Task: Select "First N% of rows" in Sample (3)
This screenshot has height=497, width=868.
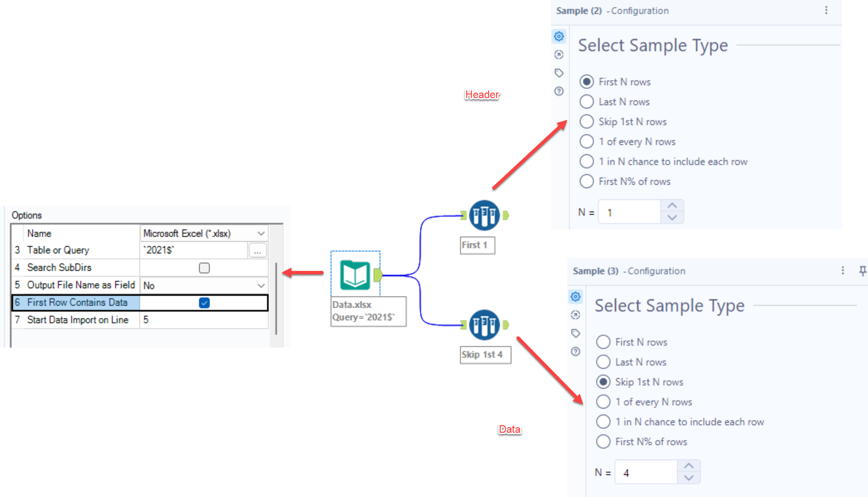Action: pos(603,441)
